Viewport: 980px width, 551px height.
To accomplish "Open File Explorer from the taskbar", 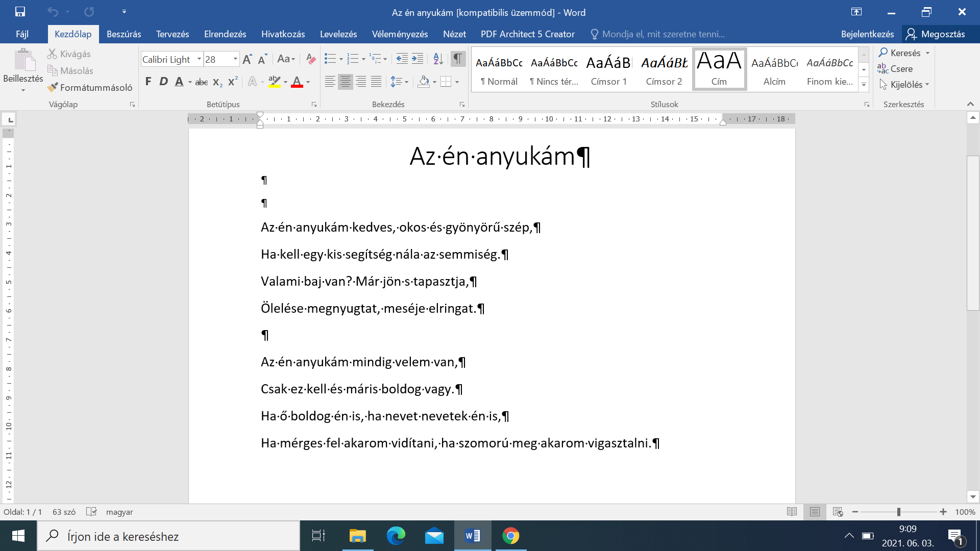I will (357, 536).
